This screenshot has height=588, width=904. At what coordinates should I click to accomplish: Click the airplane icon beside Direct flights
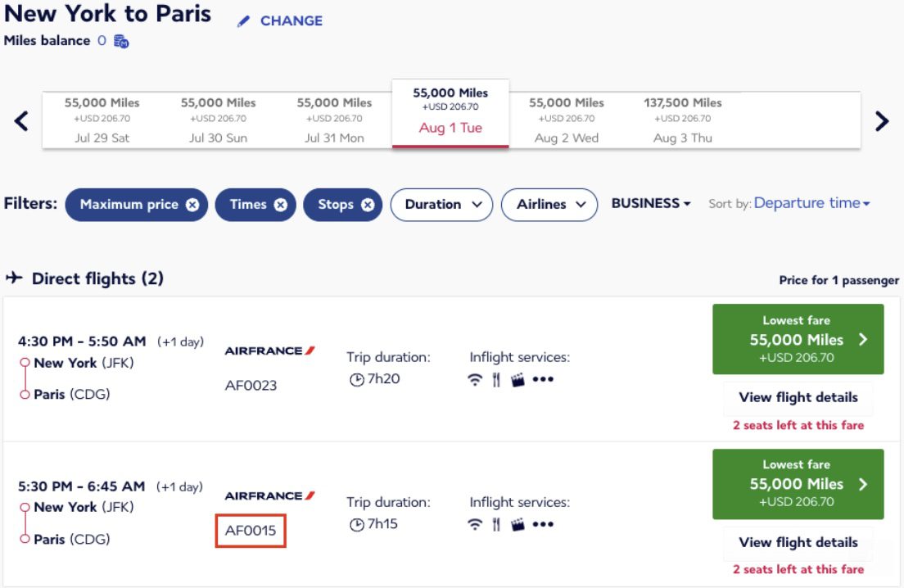(15, 278)
